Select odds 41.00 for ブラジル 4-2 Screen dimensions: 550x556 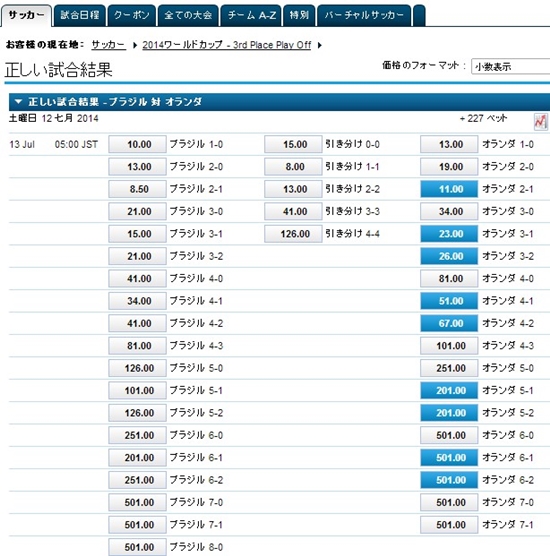[138, 323]
